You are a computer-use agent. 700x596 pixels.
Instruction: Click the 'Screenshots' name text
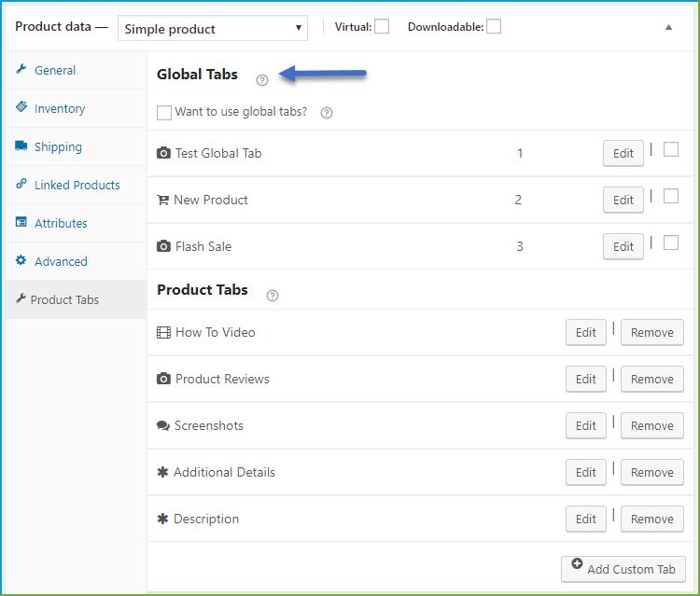coord(208,425)
